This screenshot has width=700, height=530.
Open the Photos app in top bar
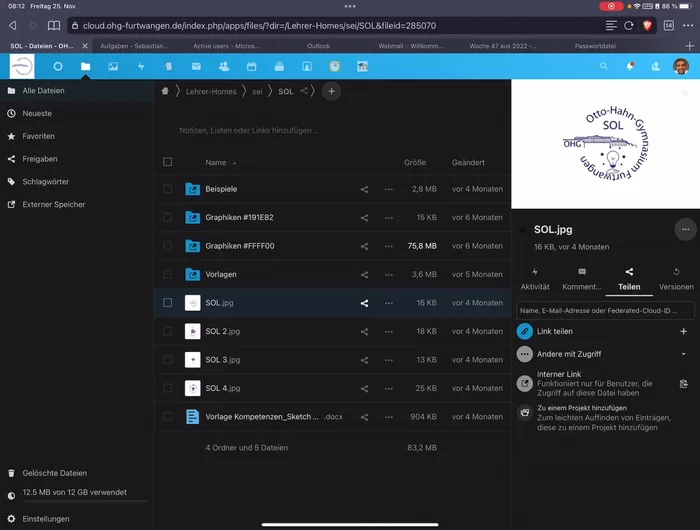(113, 66)
